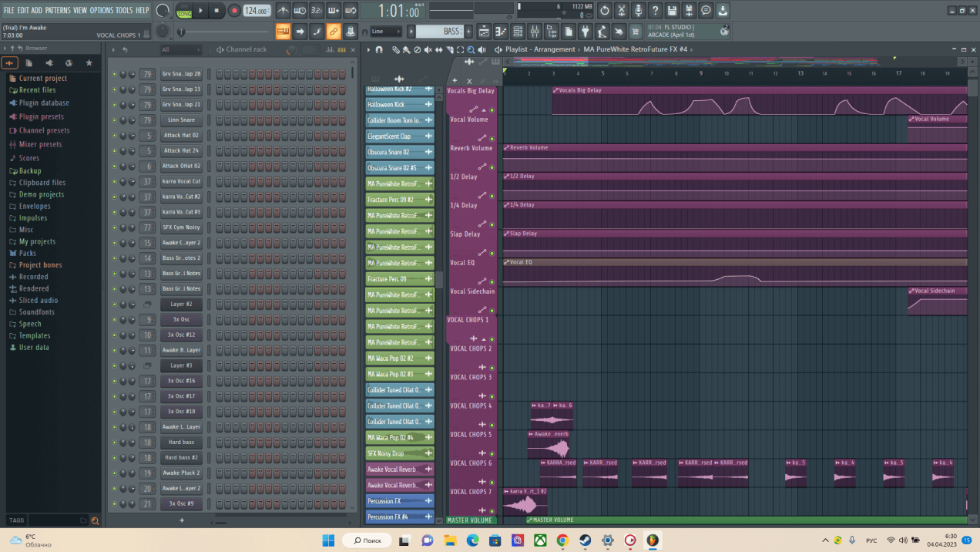This screenshot has height=552, width=980.
Task: Show the browser's star favorites tab
Action: pos(89,62)
